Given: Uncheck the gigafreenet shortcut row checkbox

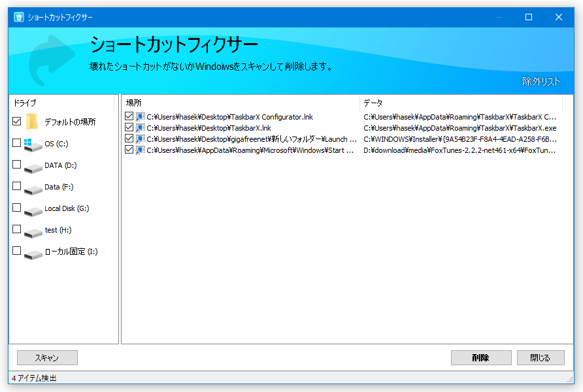Looking at the screenshot, I should tap(129, 139).
